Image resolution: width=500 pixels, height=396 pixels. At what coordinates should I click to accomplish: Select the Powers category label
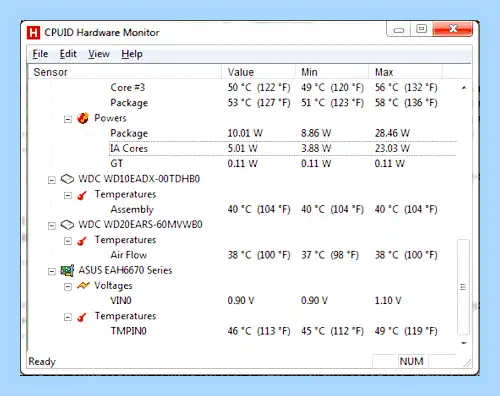pyautogui.click(x=110, y=118)
